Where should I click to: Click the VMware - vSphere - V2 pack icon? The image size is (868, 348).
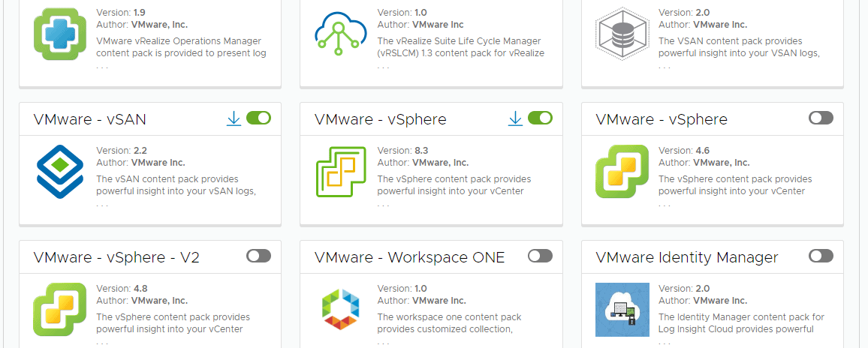pos(60,309)
